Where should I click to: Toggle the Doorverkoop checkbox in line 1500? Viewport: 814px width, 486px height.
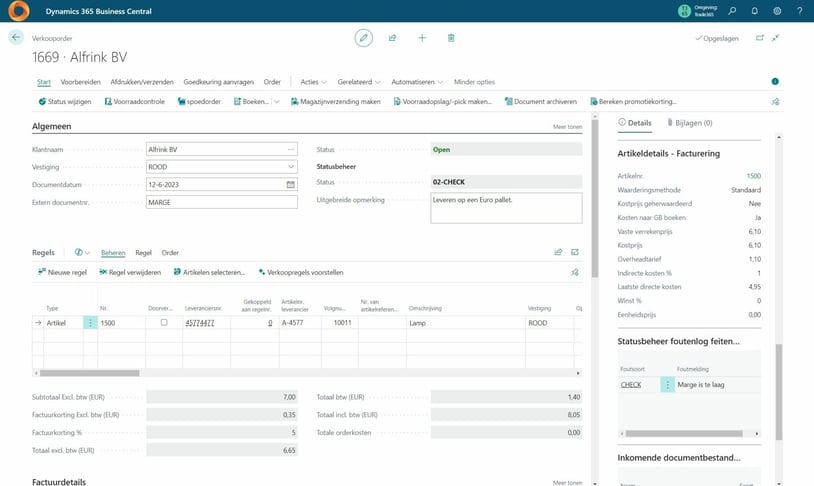164,322
